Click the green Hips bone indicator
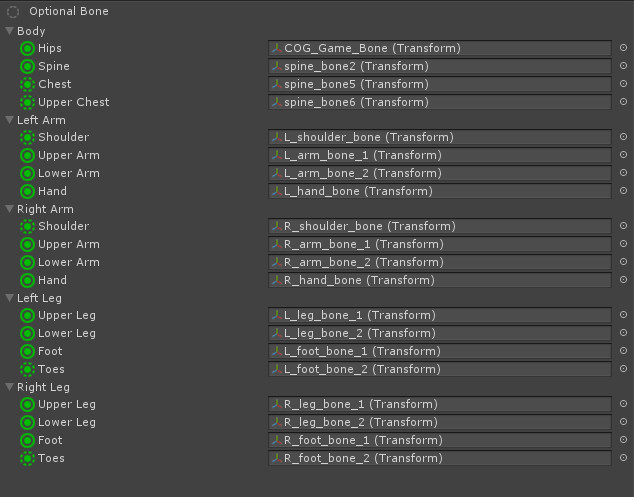This screenshot has width=634, height=497. pyautogui.click(x=27, y=49)
